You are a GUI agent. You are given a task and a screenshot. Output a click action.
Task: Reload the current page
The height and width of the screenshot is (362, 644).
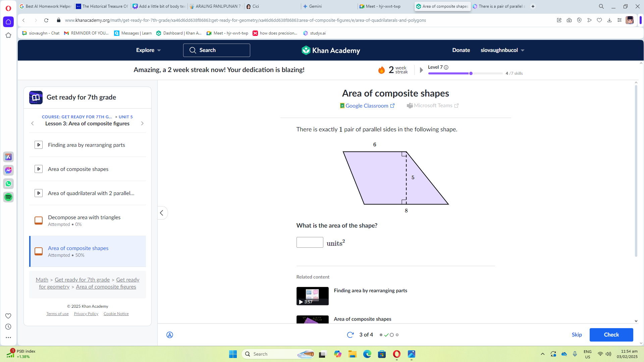click(x=46, y=20)
